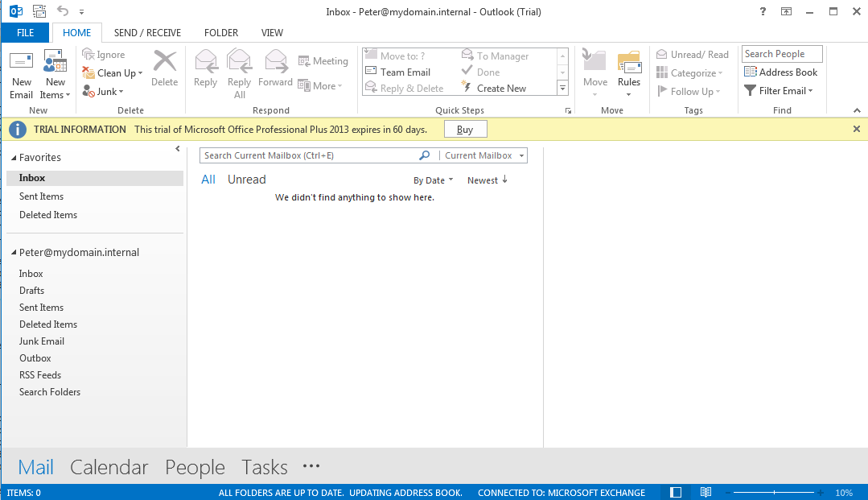Switch to Reading view icon
This screenshot has height=500, width=868.
[x=706, y=492]
